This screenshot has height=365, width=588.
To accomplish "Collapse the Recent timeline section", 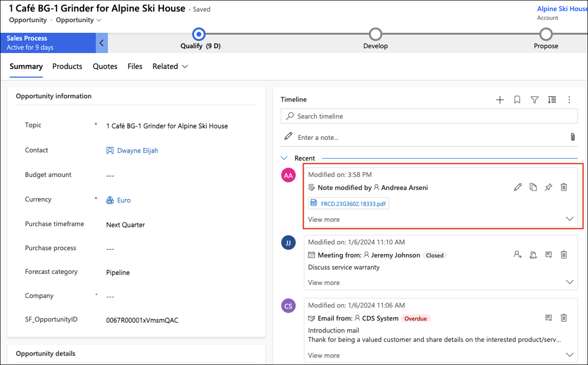I will pos(284,158).
